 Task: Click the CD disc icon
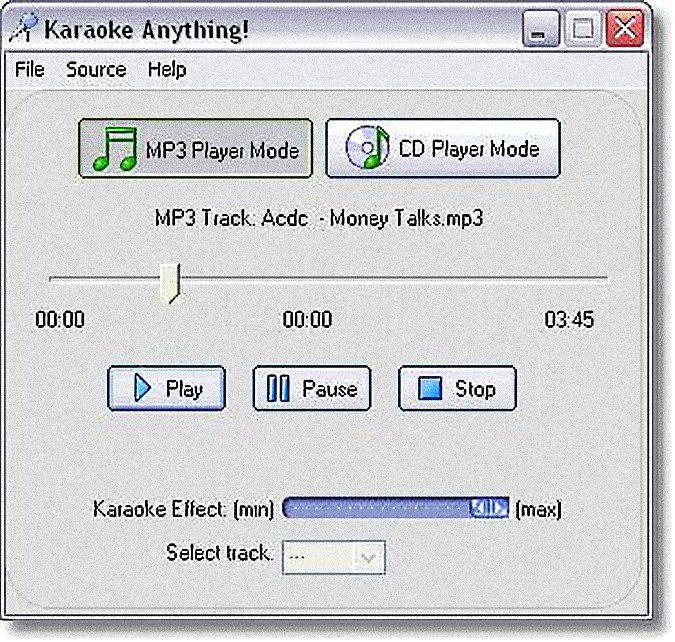point(367,147)
